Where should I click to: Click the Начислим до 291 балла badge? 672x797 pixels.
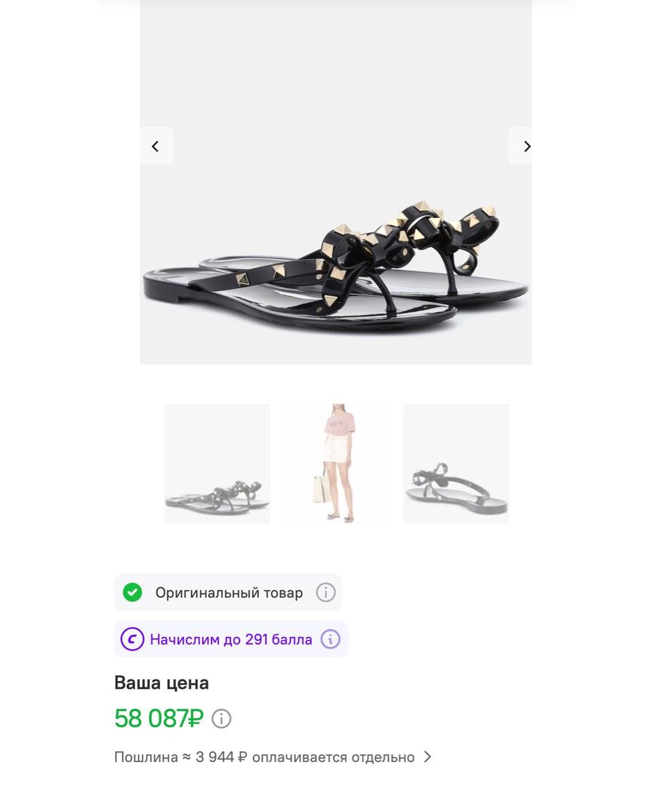[x=231, y=639]
